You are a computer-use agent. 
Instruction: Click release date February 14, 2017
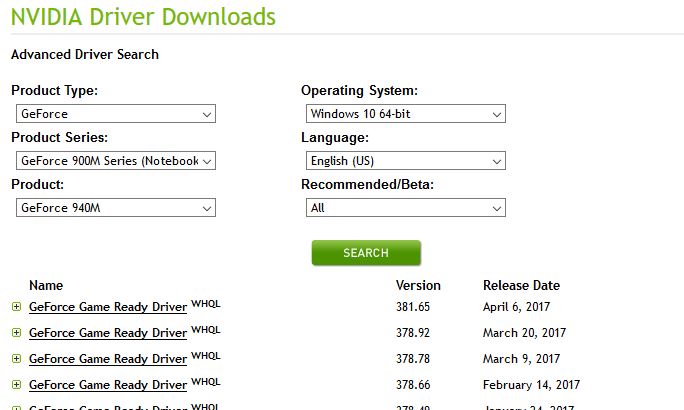(x=531, y=385)
